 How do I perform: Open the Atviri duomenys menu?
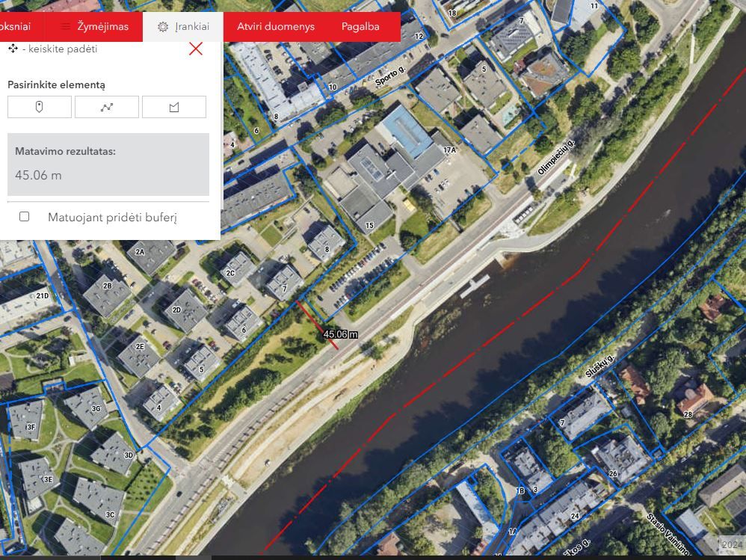276,27
